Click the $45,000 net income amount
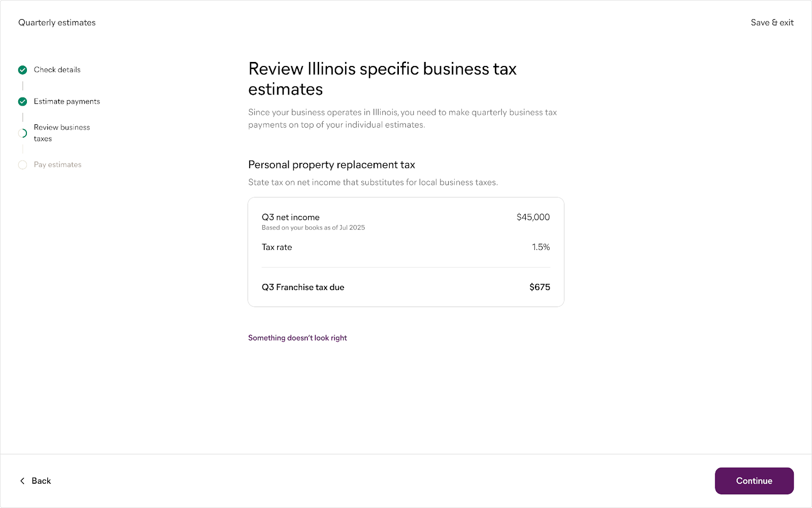This screenshot has width=812, height=508. [533, 217]
